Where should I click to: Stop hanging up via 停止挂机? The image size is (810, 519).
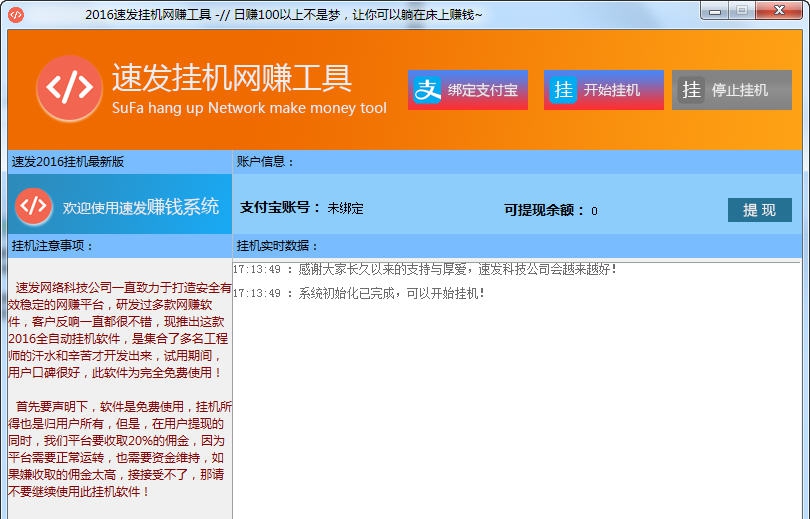pyautogui.click(x=731, y=90)
